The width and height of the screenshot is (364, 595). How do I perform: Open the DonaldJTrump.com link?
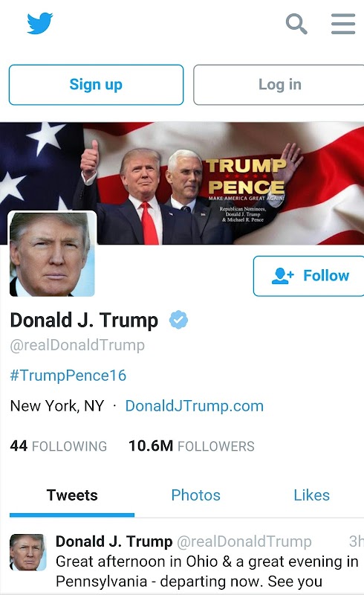coord(195,406)
